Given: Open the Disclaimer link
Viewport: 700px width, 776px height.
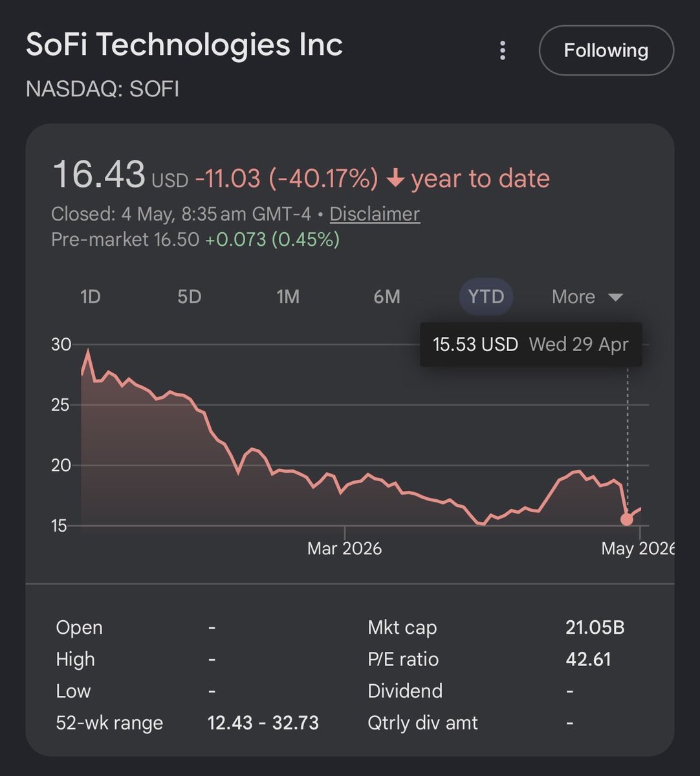Looking at the screenshot, I should coord(375,214).
